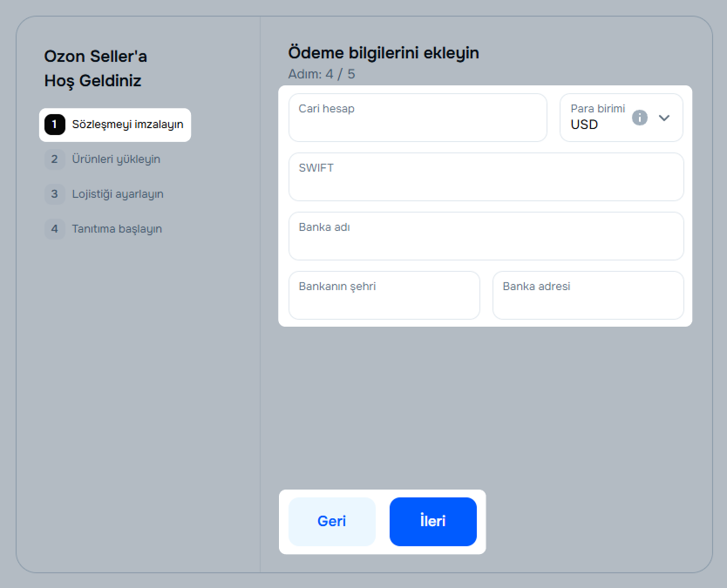The image size is (727, 588).
Task: Focus the SWIFT input field
Action: coord(486,177)
